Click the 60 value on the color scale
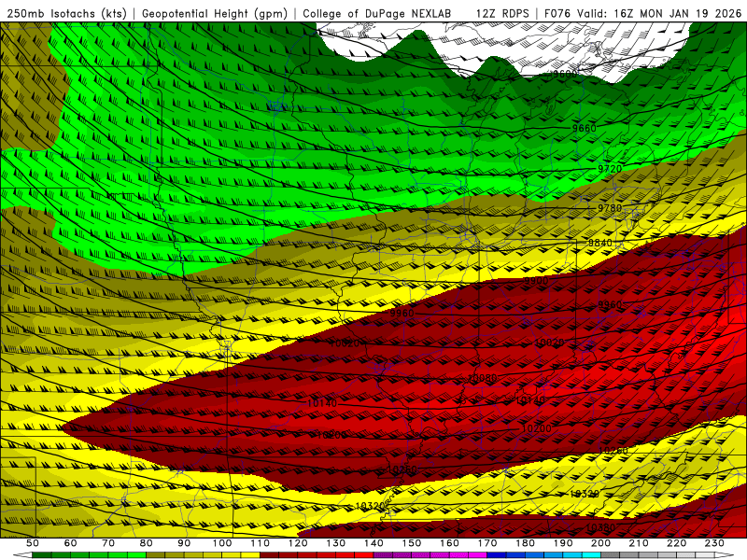The width and height of the screenshot is (747, 560). click(71, 543)
